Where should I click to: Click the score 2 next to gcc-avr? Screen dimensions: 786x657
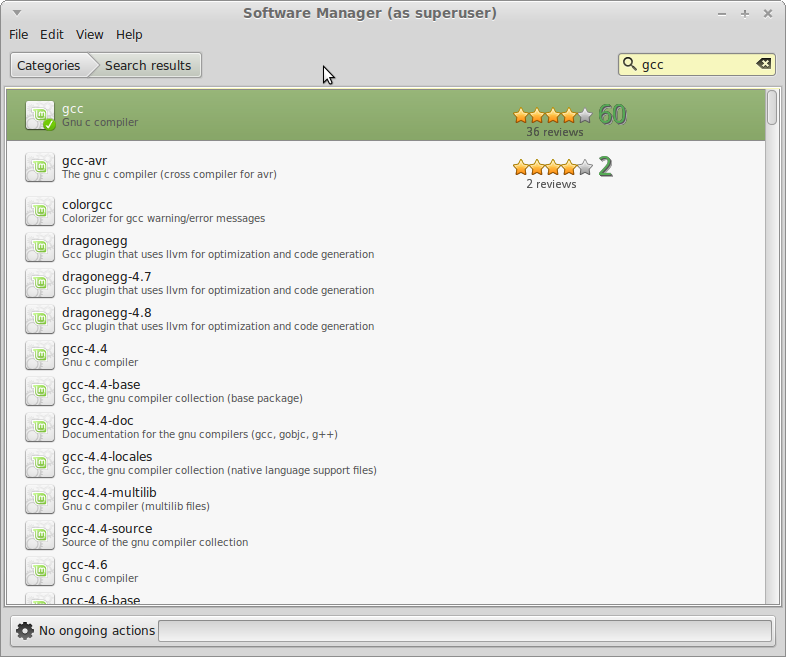pos(606,167)
